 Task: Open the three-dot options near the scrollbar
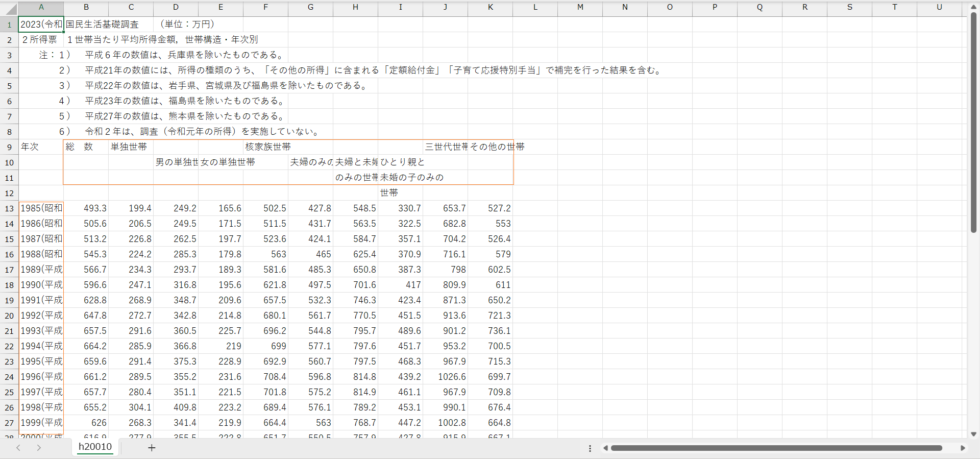click(x=590, y=448)
